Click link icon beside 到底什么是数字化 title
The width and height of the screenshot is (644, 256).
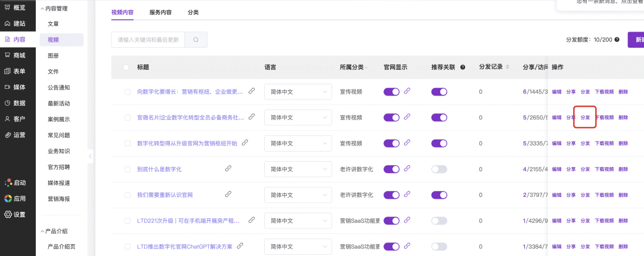click(x=228, y=169)
